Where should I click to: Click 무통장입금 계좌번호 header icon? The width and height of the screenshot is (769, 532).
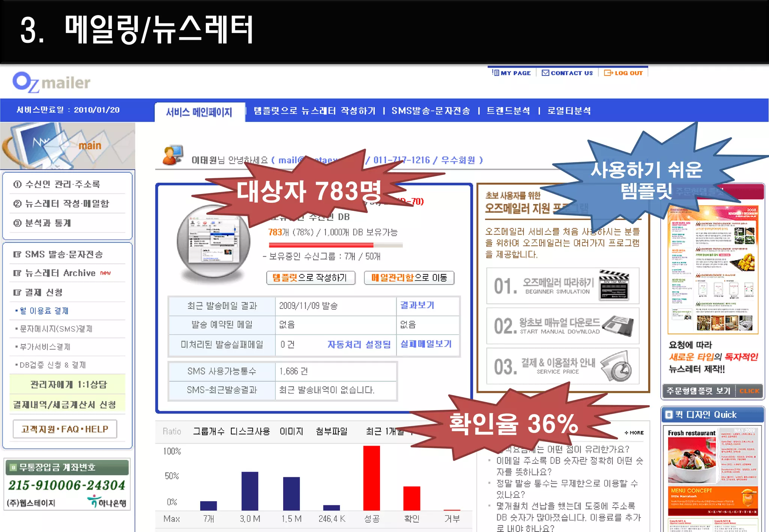pos(13,467)
